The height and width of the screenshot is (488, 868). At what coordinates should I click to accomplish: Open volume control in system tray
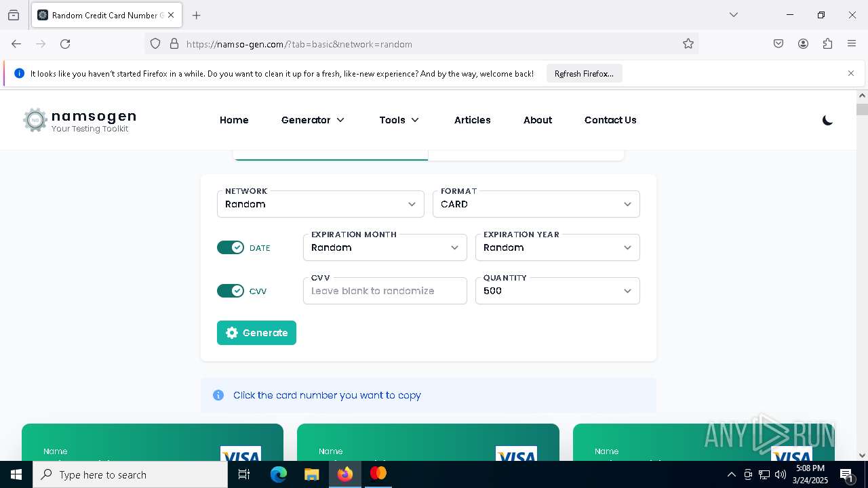(x=781, y=474)
